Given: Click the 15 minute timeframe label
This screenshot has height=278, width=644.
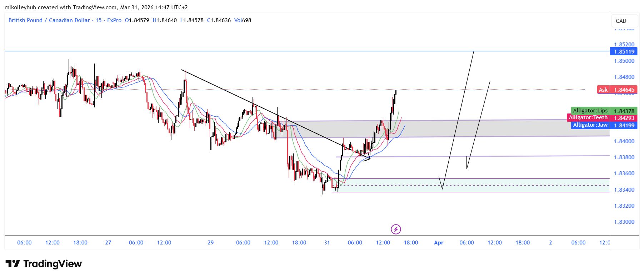Looking at the screenshot, I should coord(98,20).
